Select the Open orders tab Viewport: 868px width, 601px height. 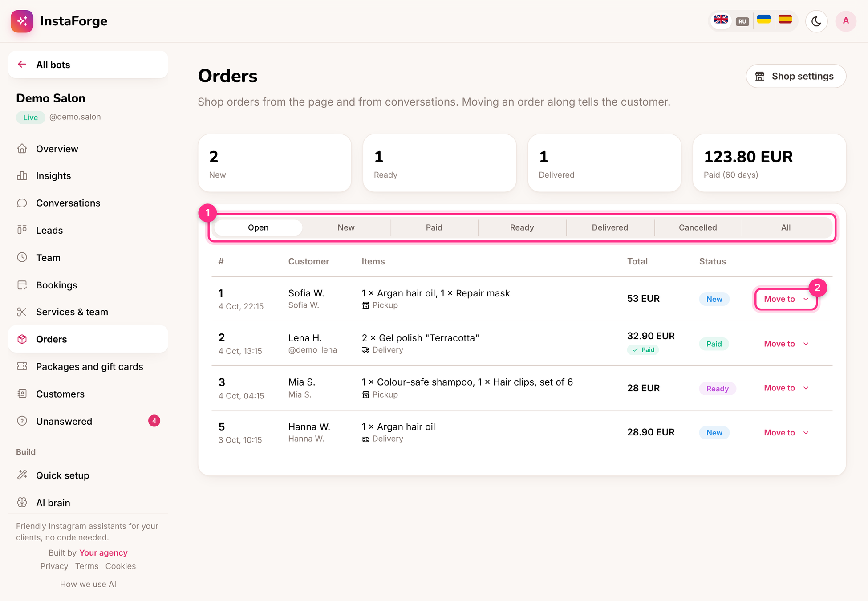click(258, 227)
